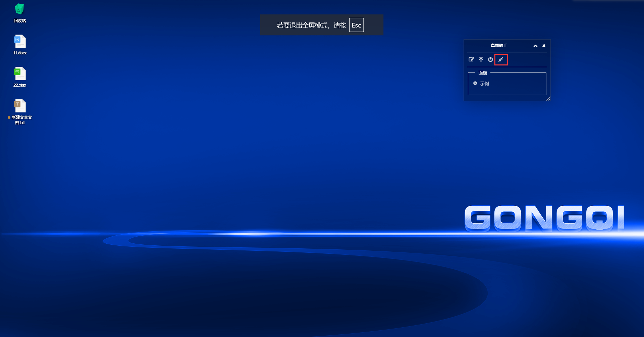Image resolution: width=644 pixels, height=337 pixels.
Task: Click the exit fullscreen arrows icon
Action: tap(501, 59)
